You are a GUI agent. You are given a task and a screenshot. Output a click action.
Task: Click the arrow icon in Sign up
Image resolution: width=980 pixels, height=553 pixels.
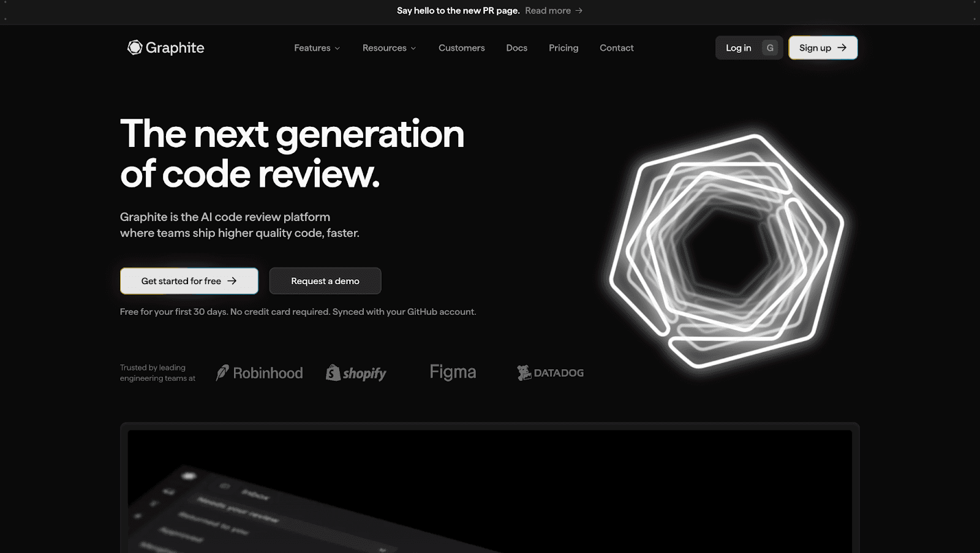coord(842,48)
